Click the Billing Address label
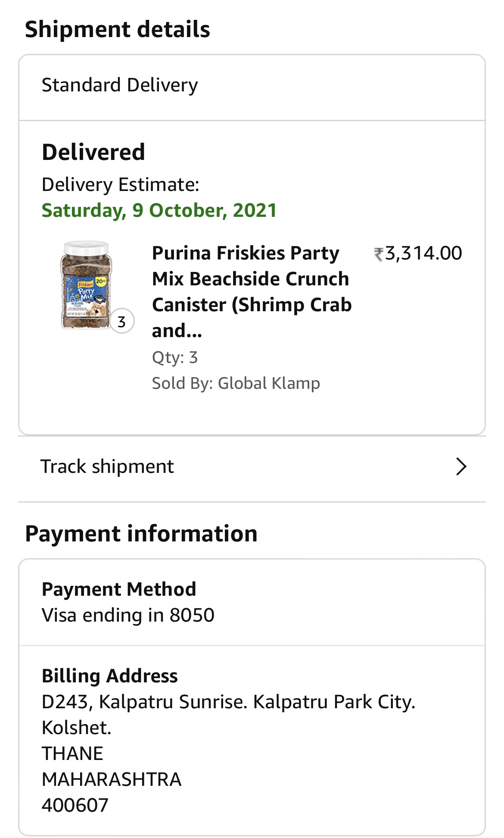 [109, 676]
